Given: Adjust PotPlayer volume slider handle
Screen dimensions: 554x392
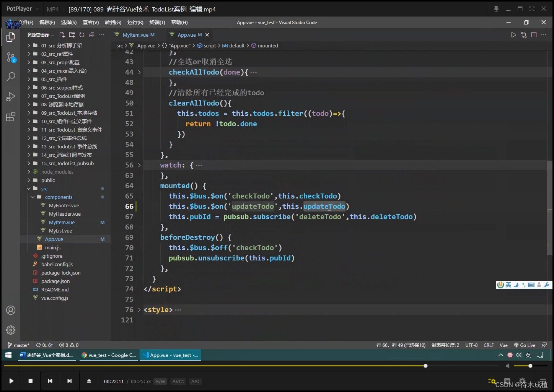Looking at the screenshot, I should click(x=530, y=366).
